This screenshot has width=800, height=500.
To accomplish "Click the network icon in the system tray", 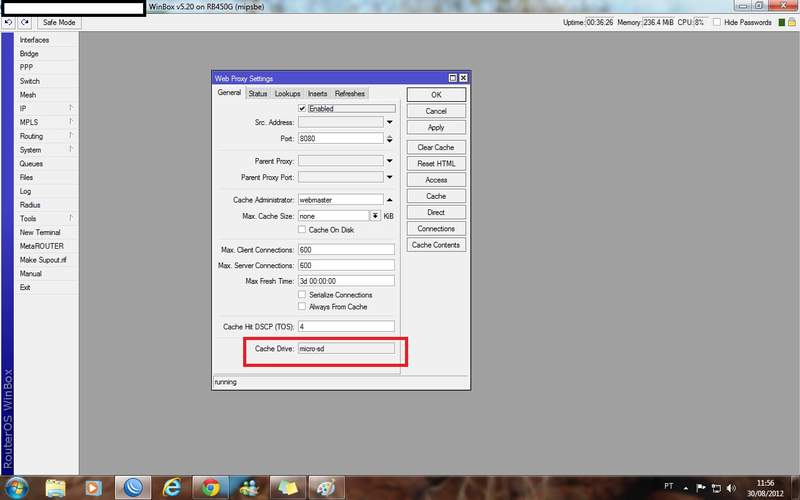I will click(716, 488).
